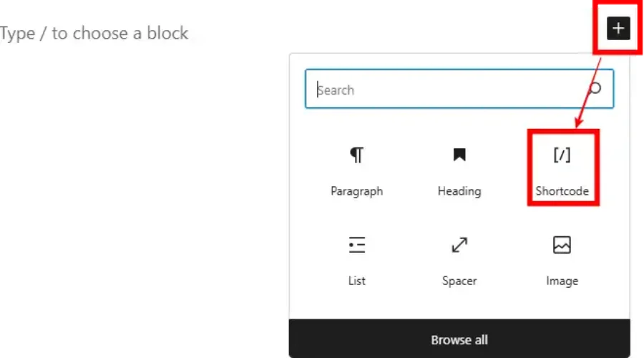Click the Image block picture icon
Screen dimensions: 644x358
pyautogui.click(x=562, y=246)
